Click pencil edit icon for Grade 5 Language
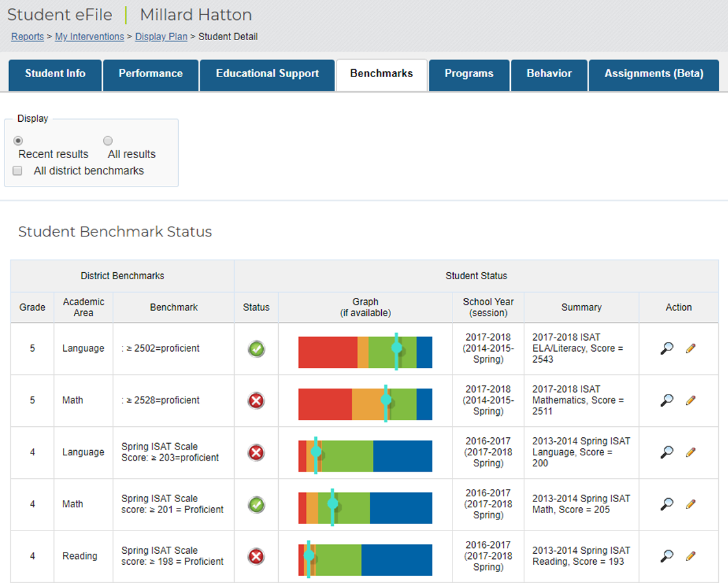 [690, 349]
